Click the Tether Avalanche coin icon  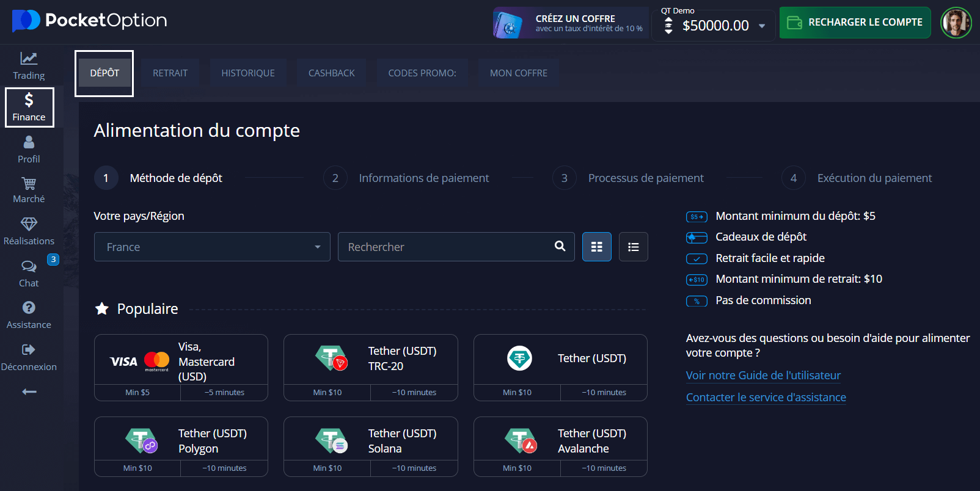pos(521,441)
